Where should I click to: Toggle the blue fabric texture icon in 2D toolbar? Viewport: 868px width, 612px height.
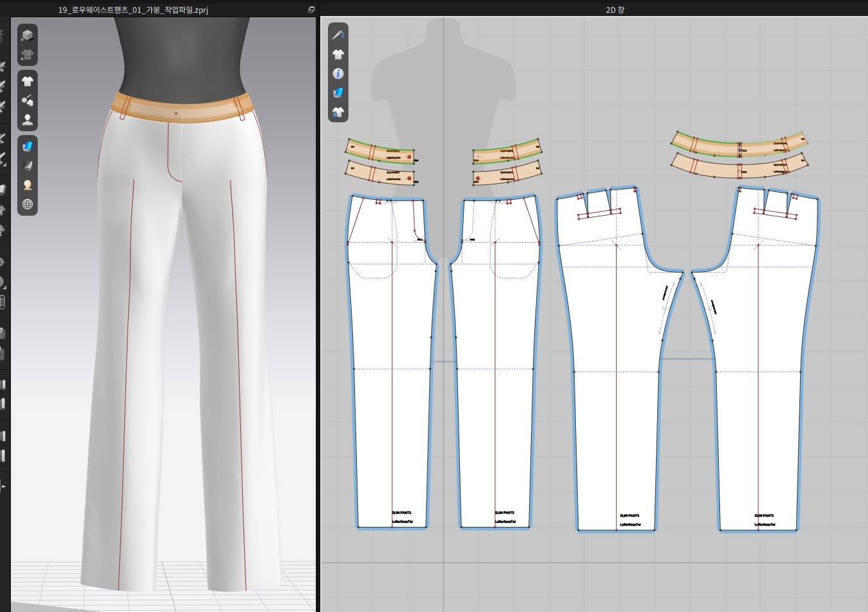[338, 93]
